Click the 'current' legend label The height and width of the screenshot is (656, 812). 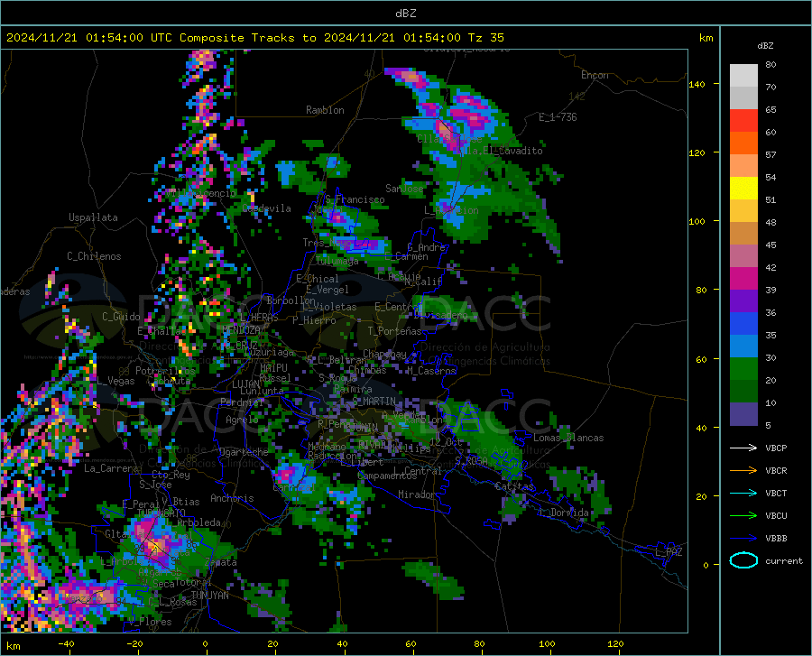pos(784,560)
